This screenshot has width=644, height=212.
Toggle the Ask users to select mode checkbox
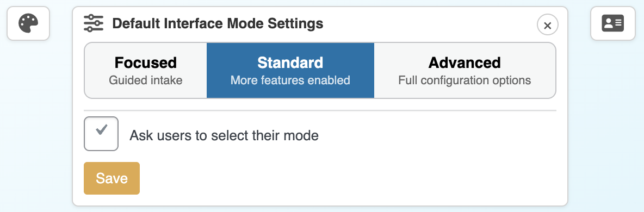[101, 134]
